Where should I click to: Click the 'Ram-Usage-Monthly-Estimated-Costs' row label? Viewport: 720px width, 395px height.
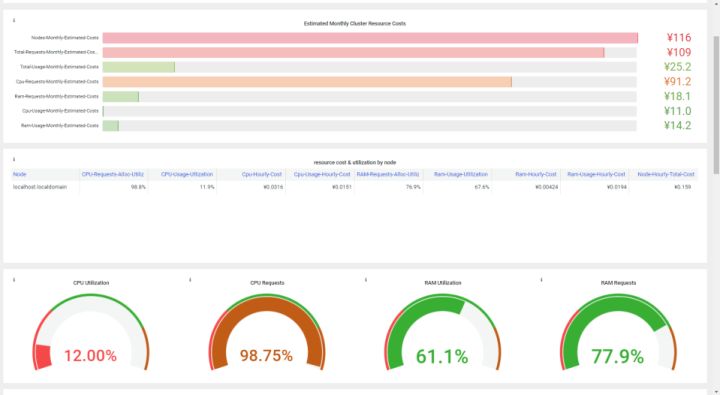point(60,126)
